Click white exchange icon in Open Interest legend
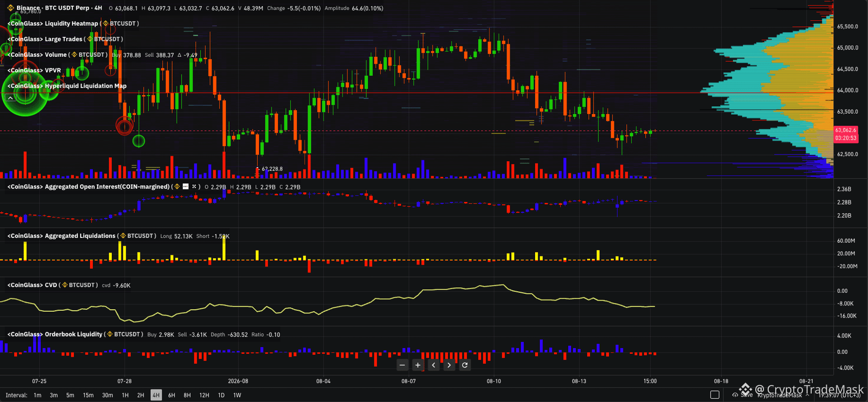The height and width of the screenshot is (402, 868). tap(186, 187)
